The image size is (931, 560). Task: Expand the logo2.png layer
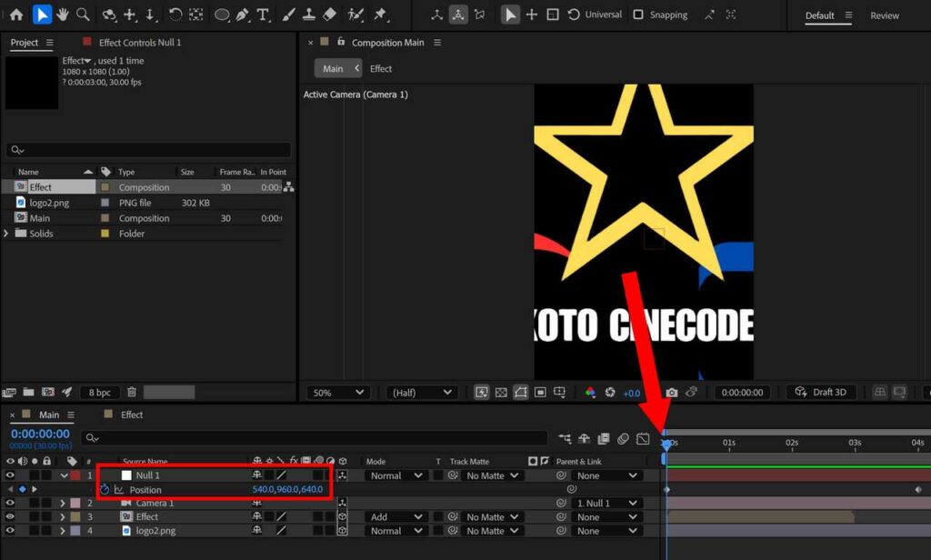point(63,531)
